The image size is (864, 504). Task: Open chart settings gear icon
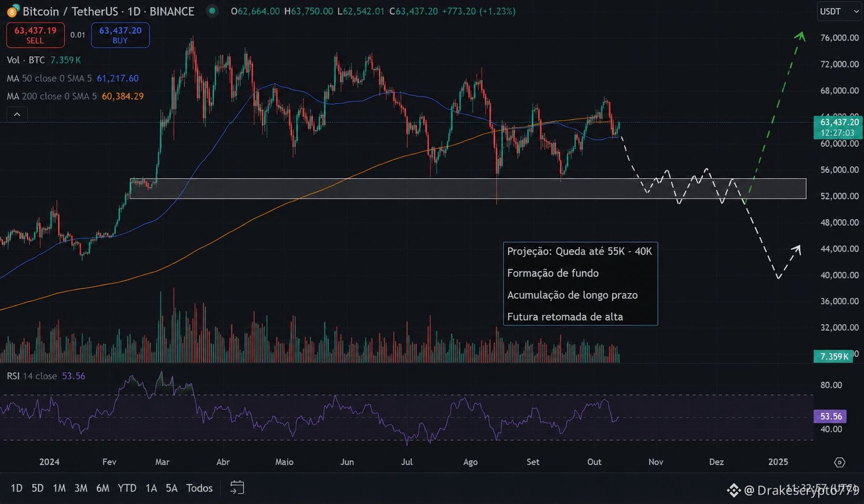(x=840, y=462)
